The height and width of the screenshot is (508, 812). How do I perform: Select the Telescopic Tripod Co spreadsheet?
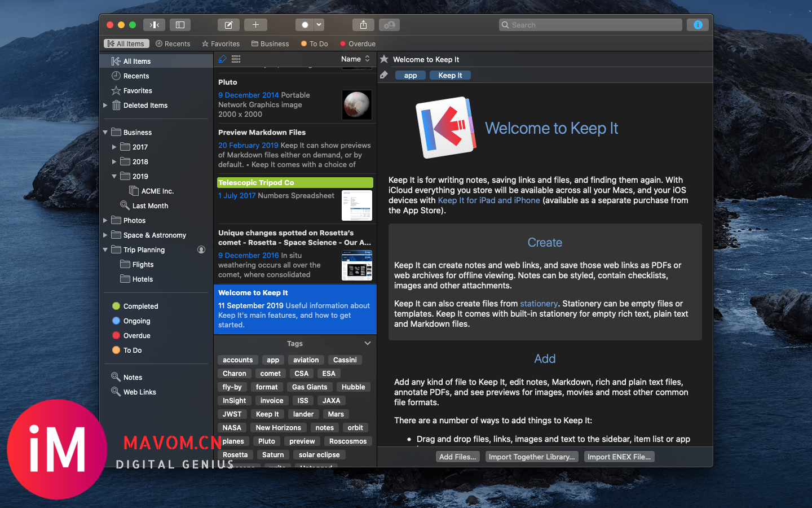pyautogui.click(x=295, y=199)
